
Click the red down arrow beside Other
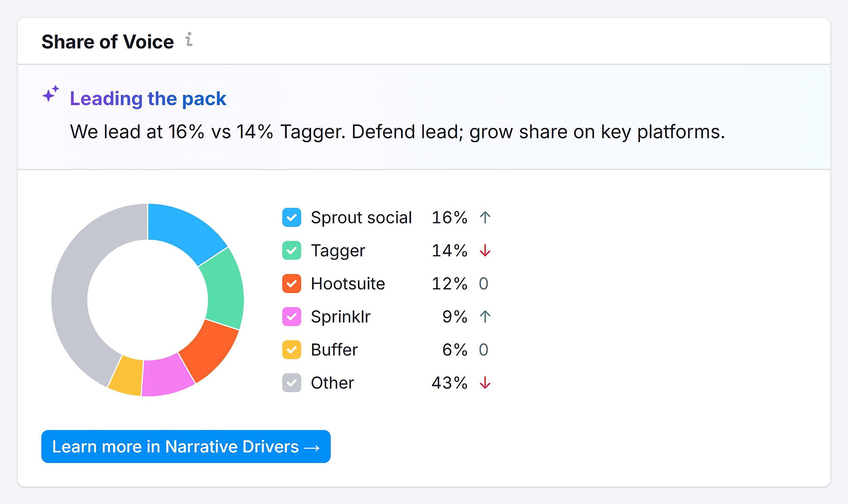485,383
